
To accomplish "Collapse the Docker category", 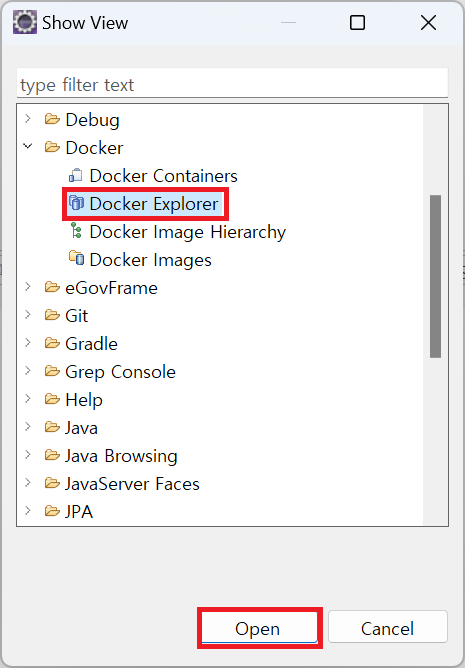I will [x=28, y=147].
